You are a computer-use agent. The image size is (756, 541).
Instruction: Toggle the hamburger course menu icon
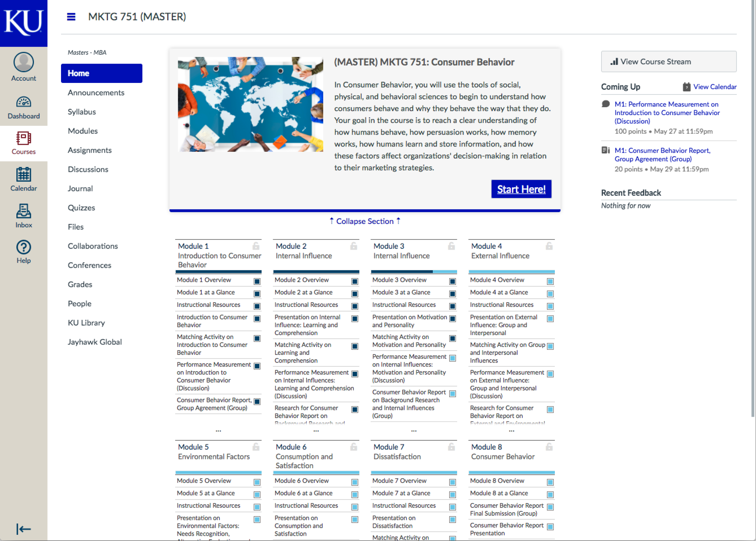click(71, 17)
